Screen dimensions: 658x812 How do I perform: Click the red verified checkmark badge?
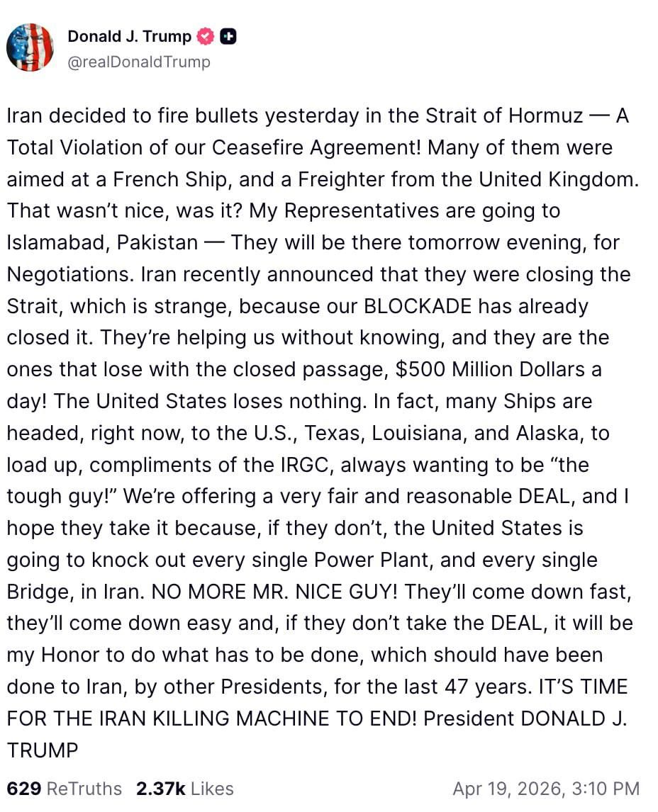point(206,36)
